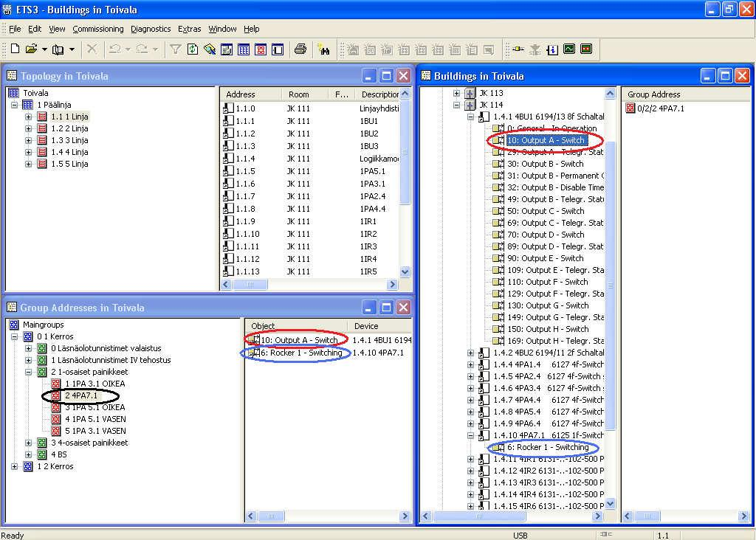Select 1.1 1 Linja in Topology tree
756x540 pixels.
click(x=69, y=117)
